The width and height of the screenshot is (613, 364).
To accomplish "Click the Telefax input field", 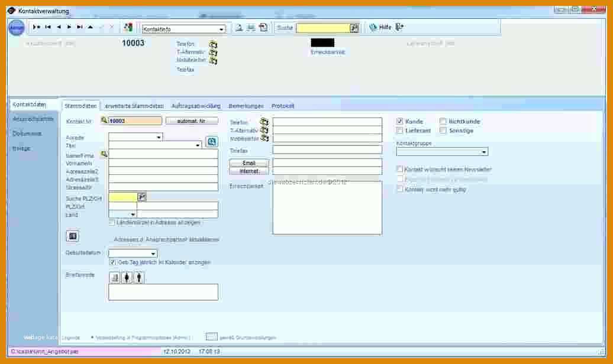I will (x=327, y=150).
